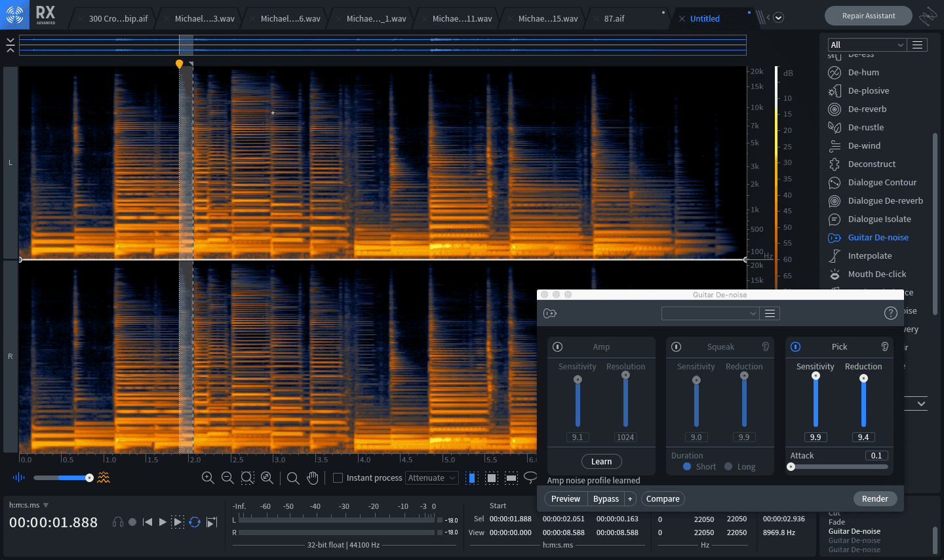Select the Frequency selection tool

[511, 478]
